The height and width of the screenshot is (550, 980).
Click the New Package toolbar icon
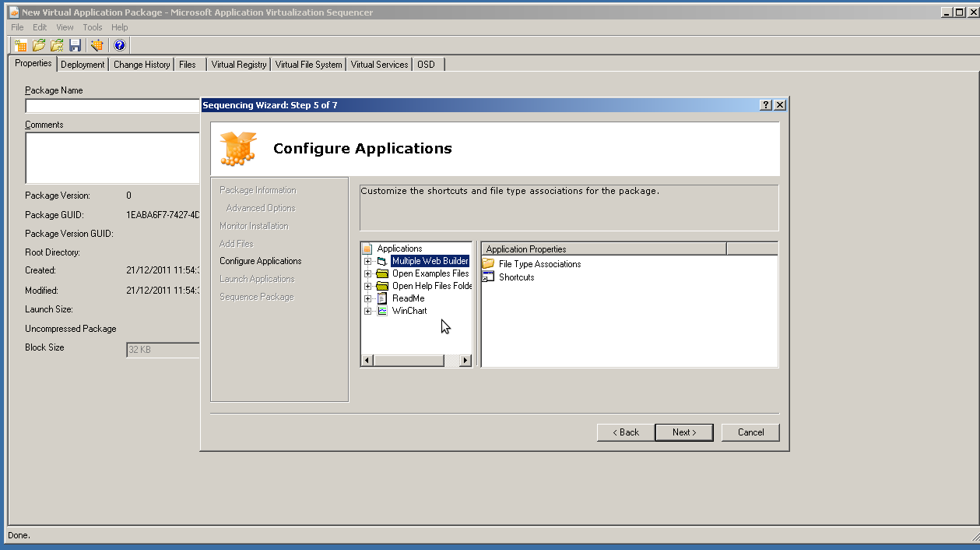tap(21, 45)
